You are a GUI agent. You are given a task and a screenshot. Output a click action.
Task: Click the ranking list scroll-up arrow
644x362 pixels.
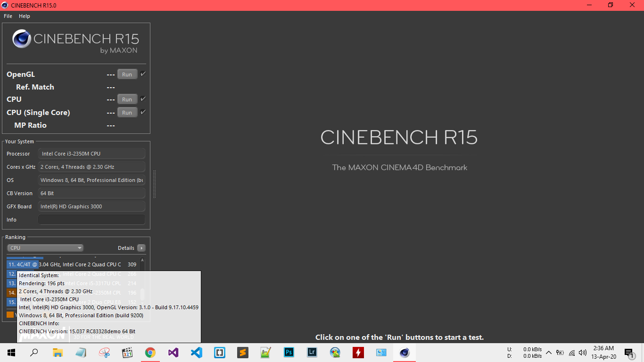click(x=142, y=260)
